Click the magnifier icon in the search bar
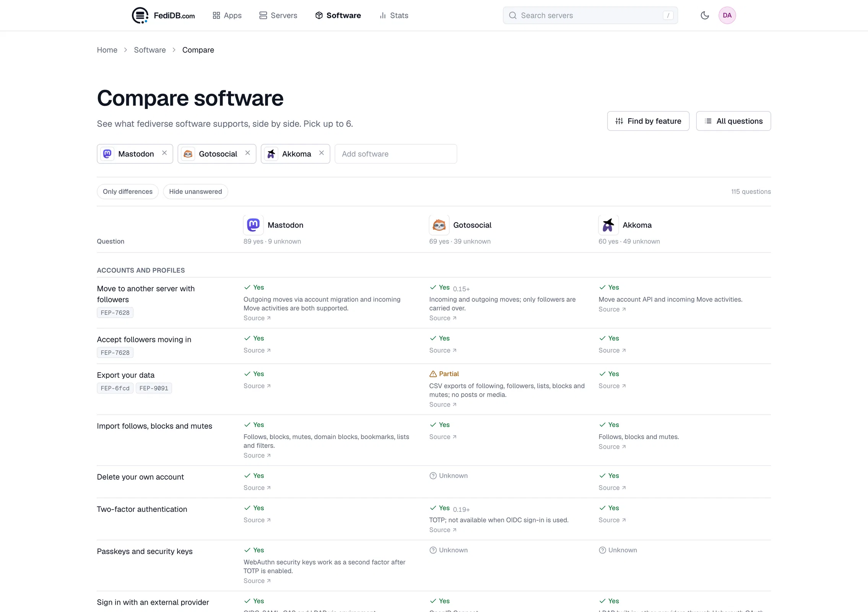Screen dimensions: 868x612 (513, 15)
